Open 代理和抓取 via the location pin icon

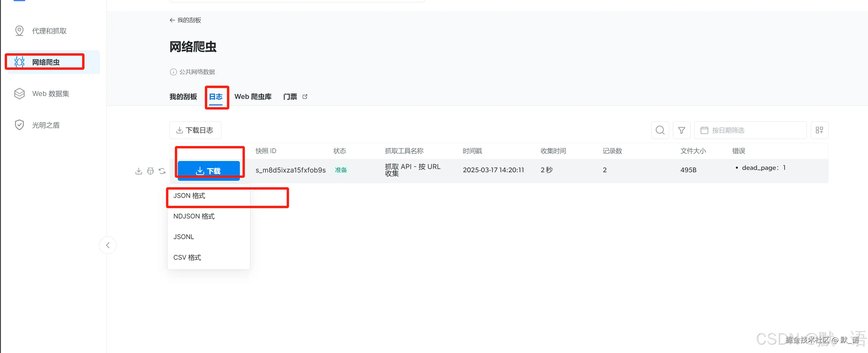(x=19, y=30)
